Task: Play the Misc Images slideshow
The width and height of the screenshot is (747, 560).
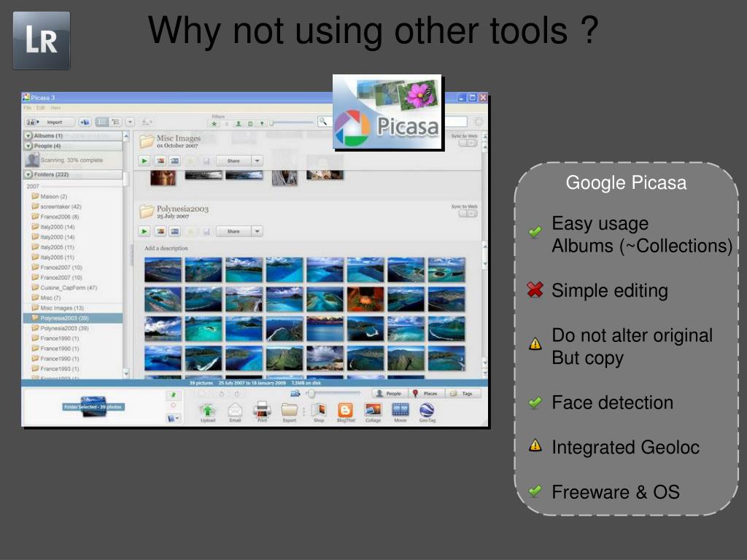Action: (x=144, y=161)
